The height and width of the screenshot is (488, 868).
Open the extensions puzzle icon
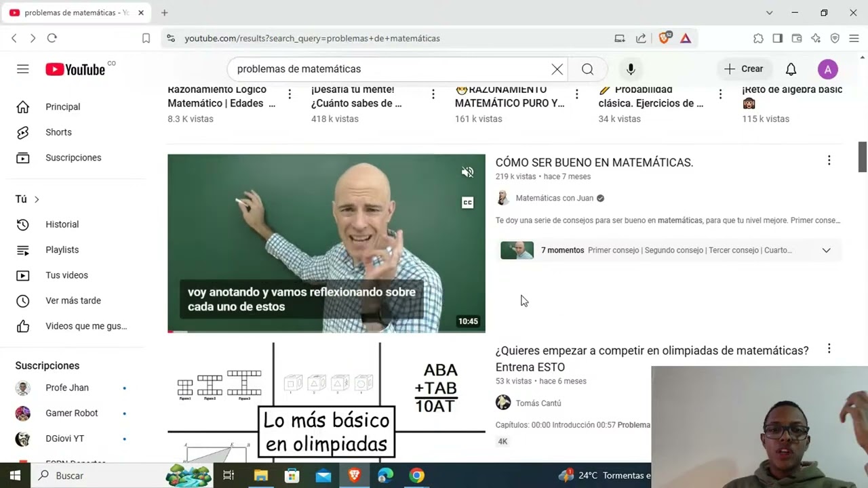[758, 39]
